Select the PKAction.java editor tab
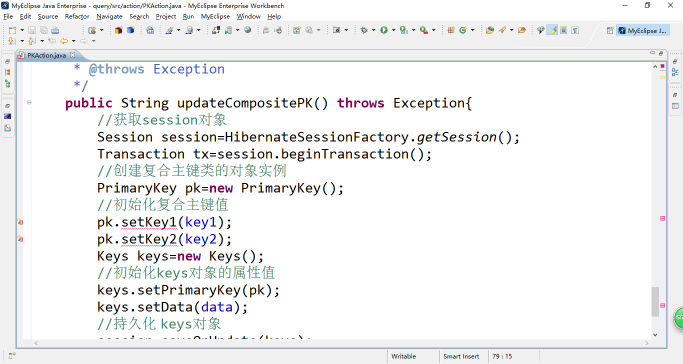The image size is (683, 364). tap(47, 55)
